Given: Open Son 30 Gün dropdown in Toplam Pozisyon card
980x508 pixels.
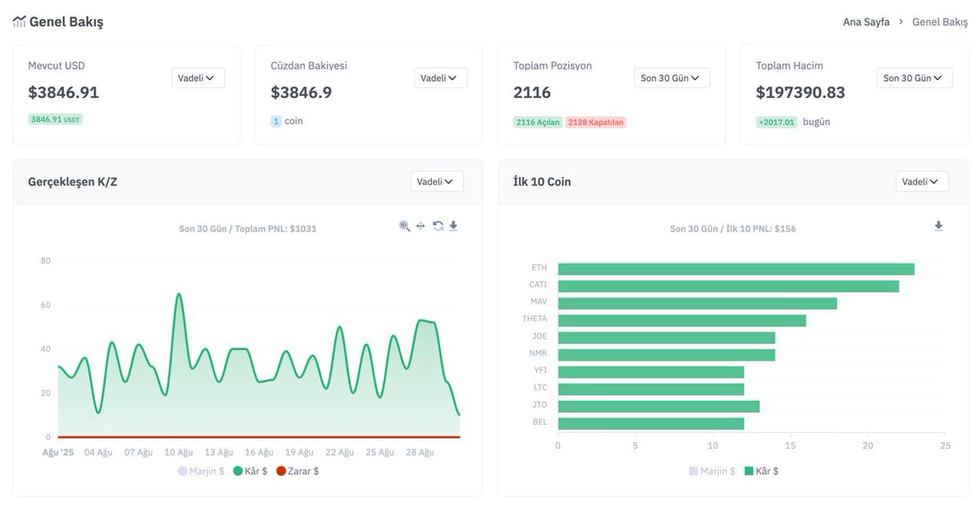Looking at the screenshot, I should [x=672, y=78].
